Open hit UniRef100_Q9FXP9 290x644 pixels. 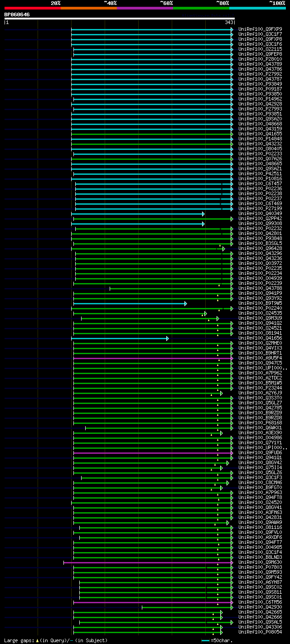(x=260, y=29)
